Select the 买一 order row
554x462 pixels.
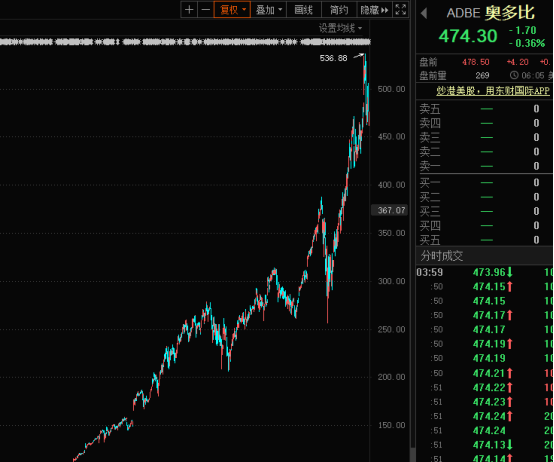(x=484, y=183)
